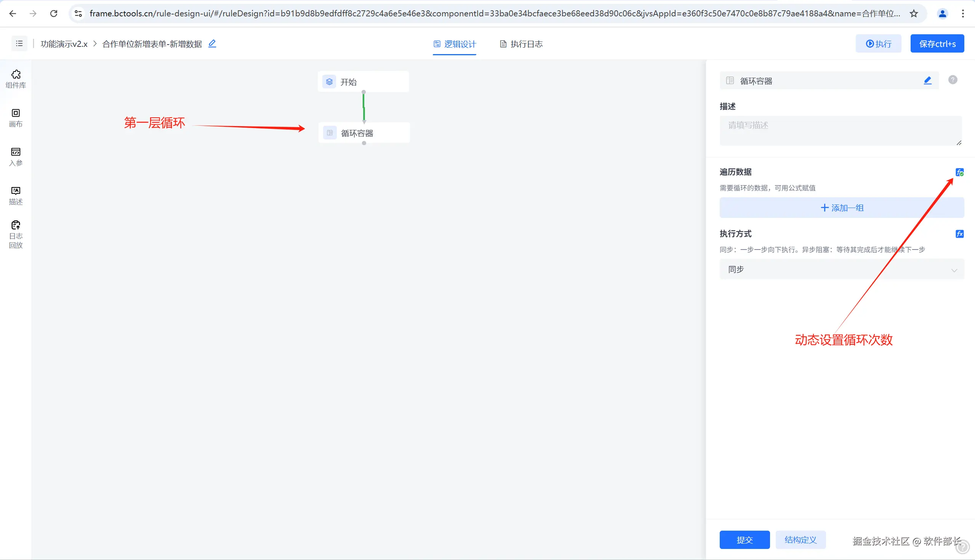Click the textarea resize handle of 描述

959,143
